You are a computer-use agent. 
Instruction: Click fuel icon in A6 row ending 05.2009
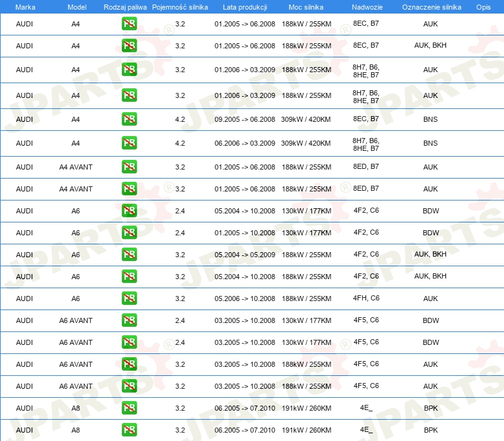point(129,255)
